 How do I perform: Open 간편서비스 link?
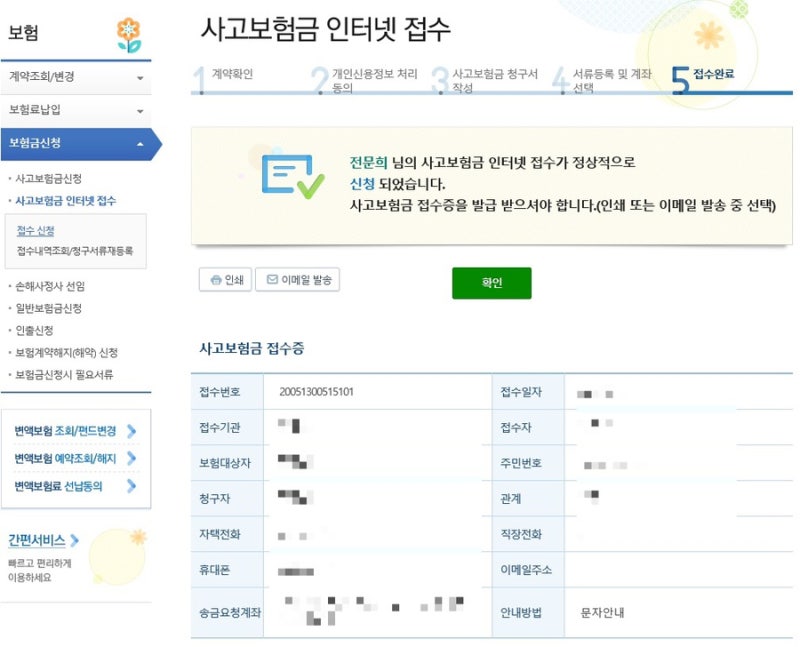coord(37,540)
